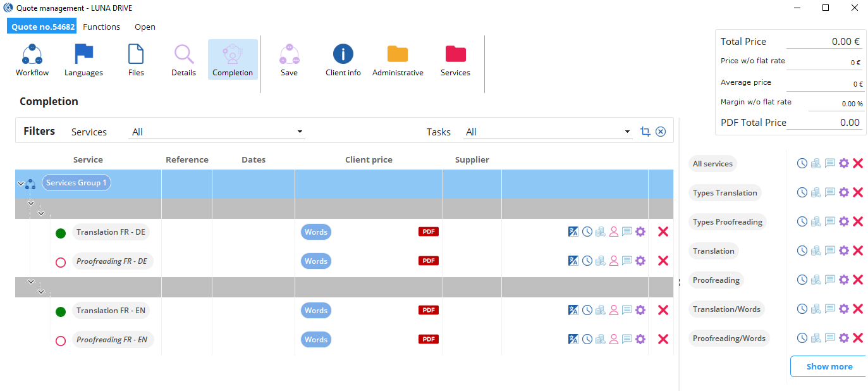Click supplier person icon on Proofreading FR - DE row
868x391 pixels.
pyautogui.click(x=613, y=261)
